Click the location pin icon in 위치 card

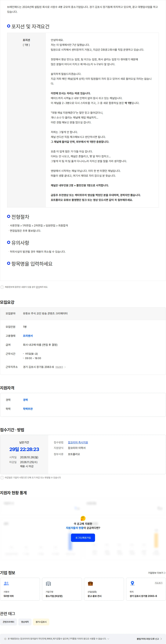coord(132,583)
